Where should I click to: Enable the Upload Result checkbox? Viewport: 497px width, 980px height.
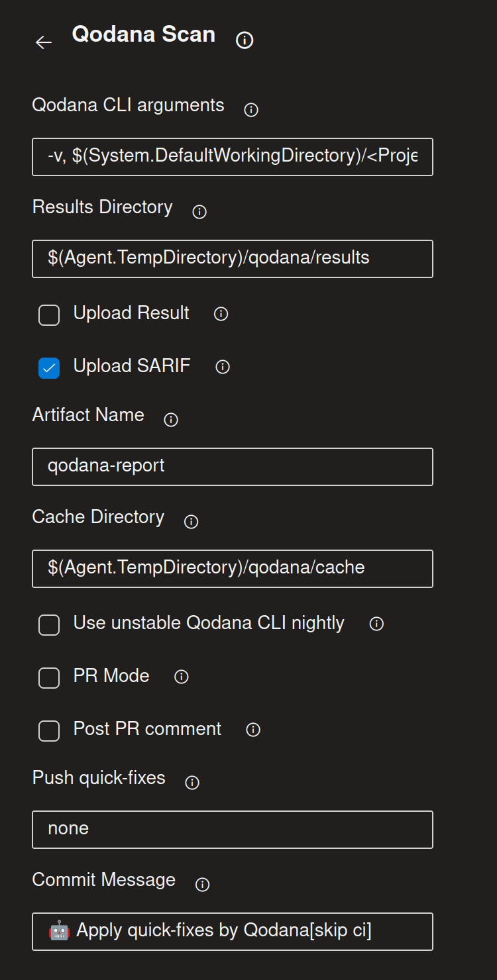click(48, 315)
